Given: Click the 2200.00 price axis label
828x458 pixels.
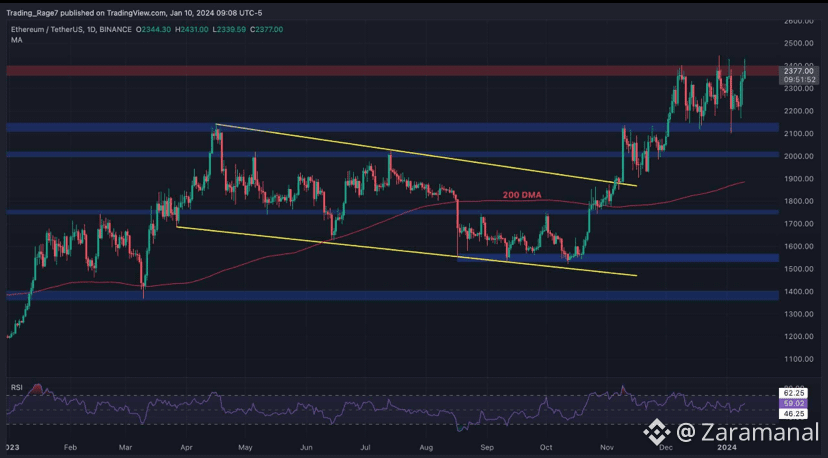Looking at the screenshot, I should pyautogui.click(x=798, y=111).
